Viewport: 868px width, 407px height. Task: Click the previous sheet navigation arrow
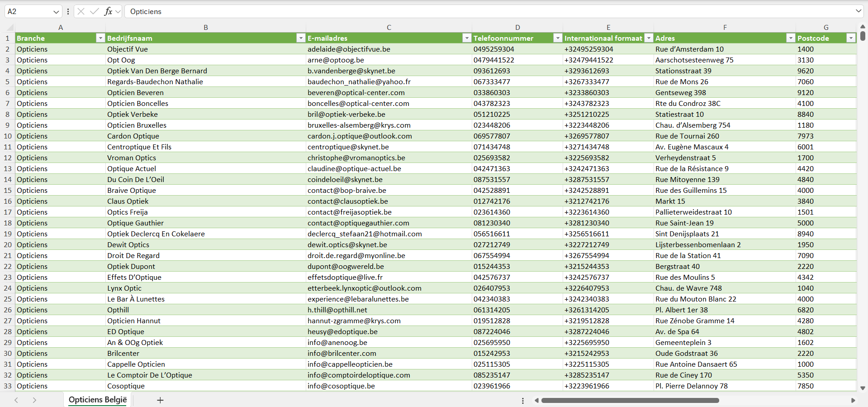(x=16, y=400)
